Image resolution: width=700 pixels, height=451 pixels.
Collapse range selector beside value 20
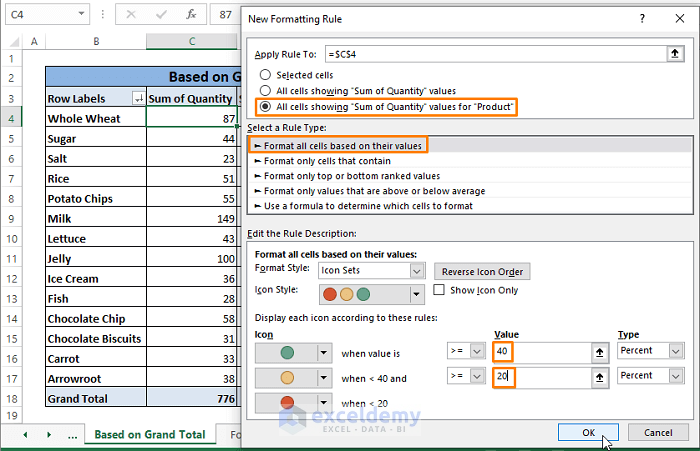click(x=600, y=378)
